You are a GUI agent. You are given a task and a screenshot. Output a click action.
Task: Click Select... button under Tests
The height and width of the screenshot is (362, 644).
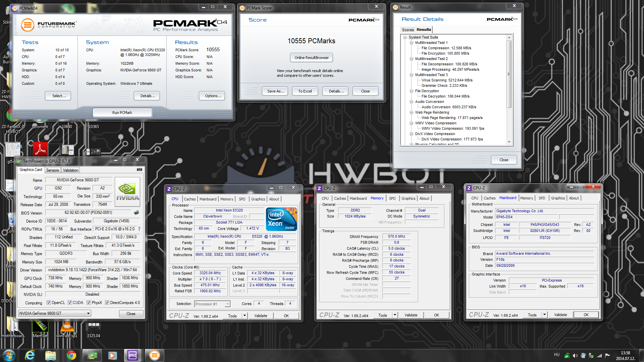pyautogui.click(x=58, y=96)
